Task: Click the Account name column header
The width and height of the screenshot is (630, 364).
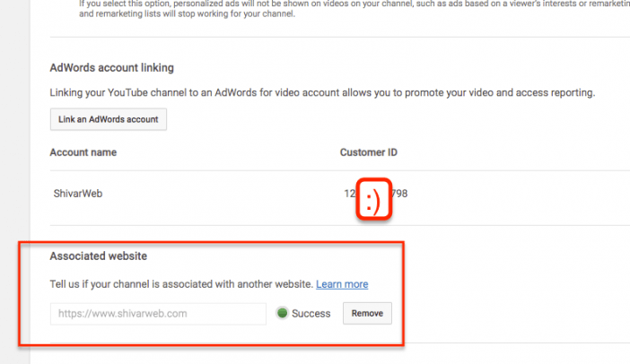Action: tap(83, 152)
